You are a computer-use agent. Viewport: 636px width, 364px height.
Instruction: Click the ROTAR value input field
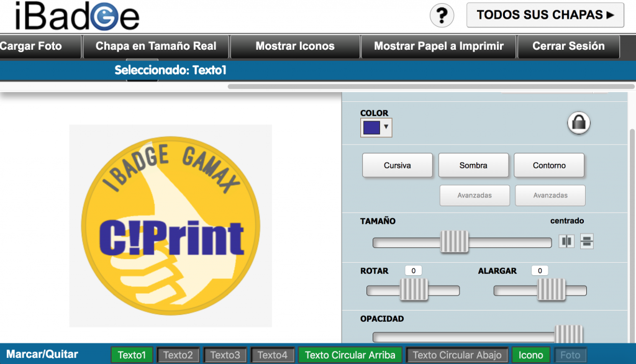tap(413, 271)
